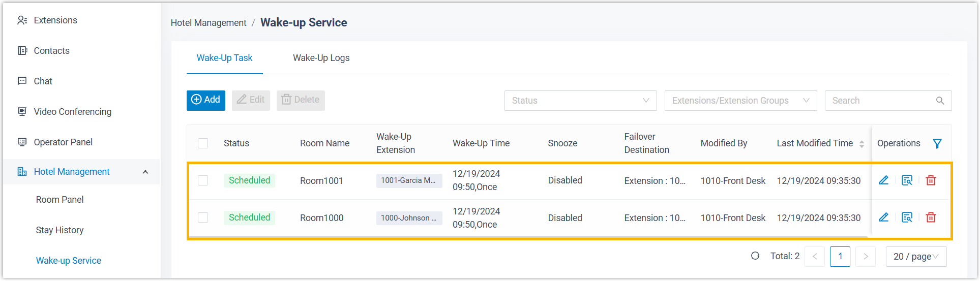This screenshot has height=281, width=980.
Task: Open Room Panel in the sidebar
Action: tap(60, 200)
